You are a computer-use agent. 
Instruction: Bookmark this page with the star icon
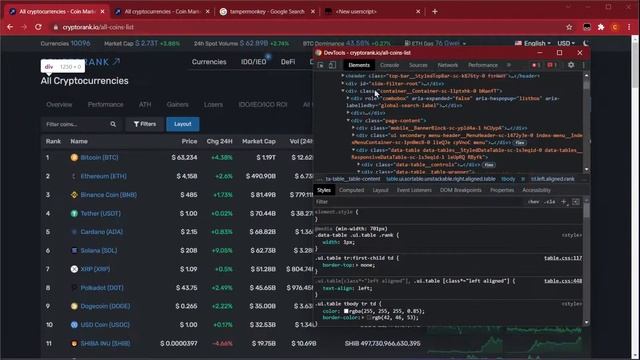pos(569,27)
